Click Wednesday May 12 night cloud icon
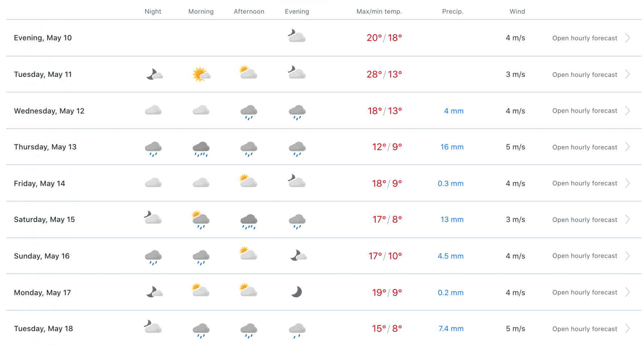Viewport: 644px width, 346px height. (x=153, y=110)
